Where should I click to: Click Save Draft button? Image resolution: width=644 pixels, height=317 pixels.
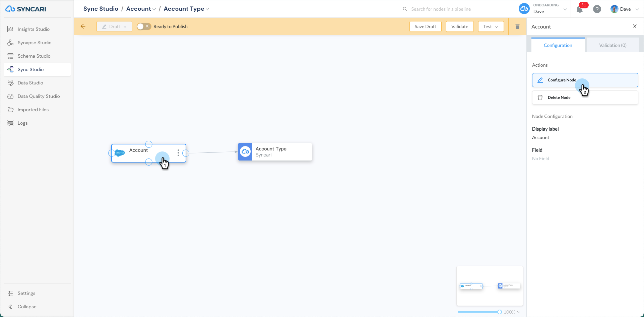tap(425, 26)
